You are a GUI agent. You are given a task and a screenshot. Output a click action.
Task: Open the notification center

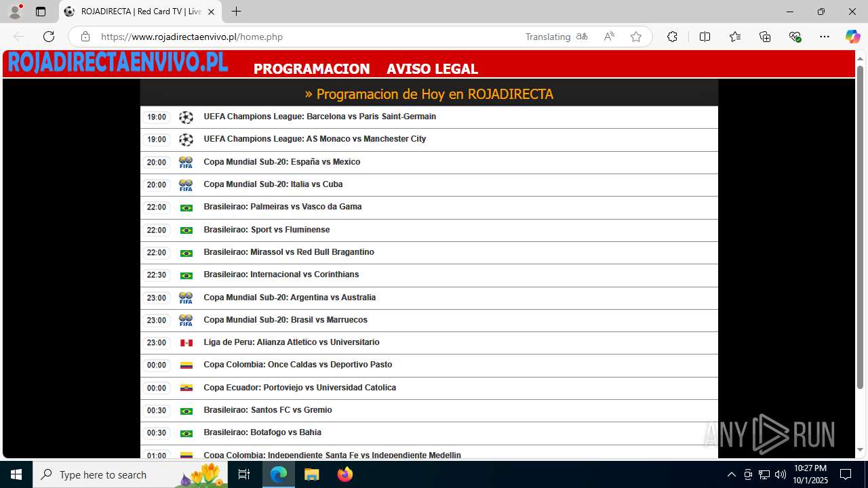point(846,474)
